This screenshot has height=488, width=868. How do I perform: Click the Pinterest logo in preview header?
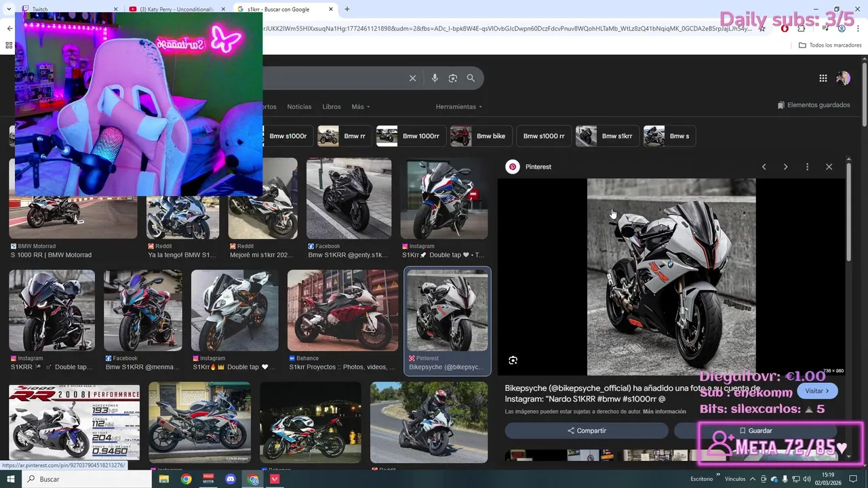click(513, 167)
